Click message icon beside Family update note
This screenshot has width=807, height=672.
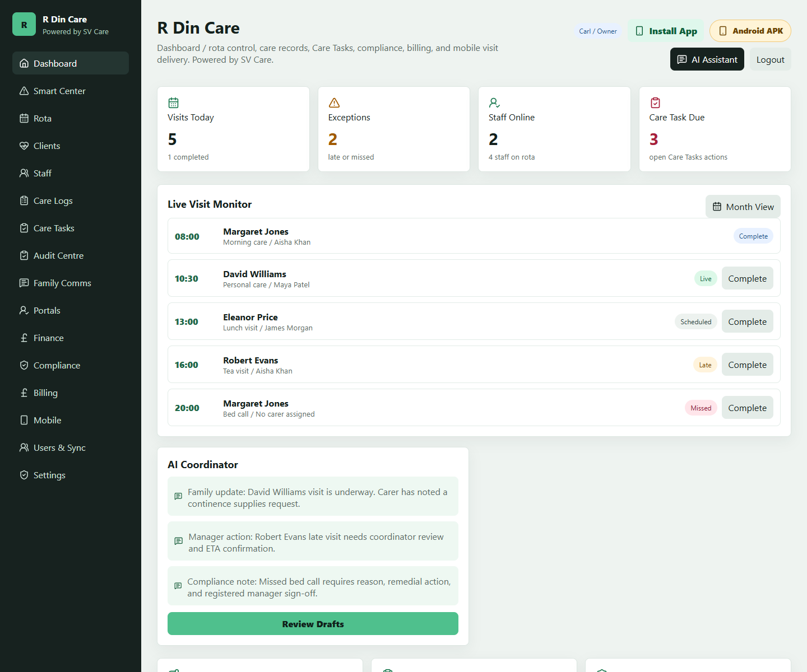click(x=178, y=496)
